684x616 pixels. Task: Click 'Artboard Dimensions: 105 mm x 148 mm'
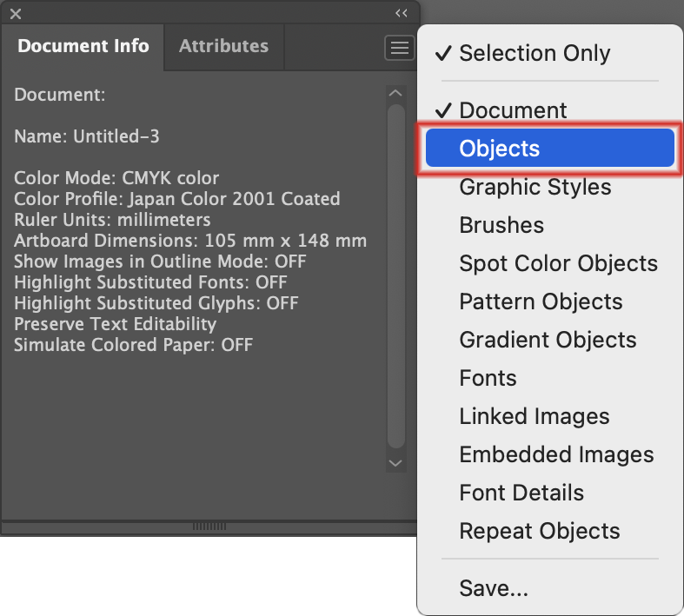[x=190, y=241]
